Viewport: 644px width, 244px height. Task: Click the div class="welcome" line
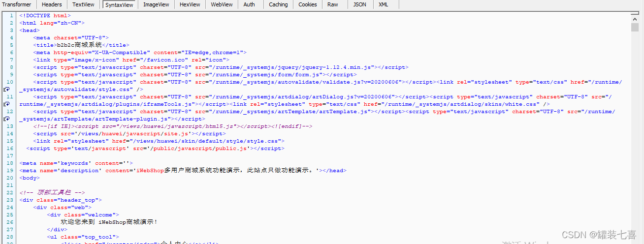(x=83, y=215)
